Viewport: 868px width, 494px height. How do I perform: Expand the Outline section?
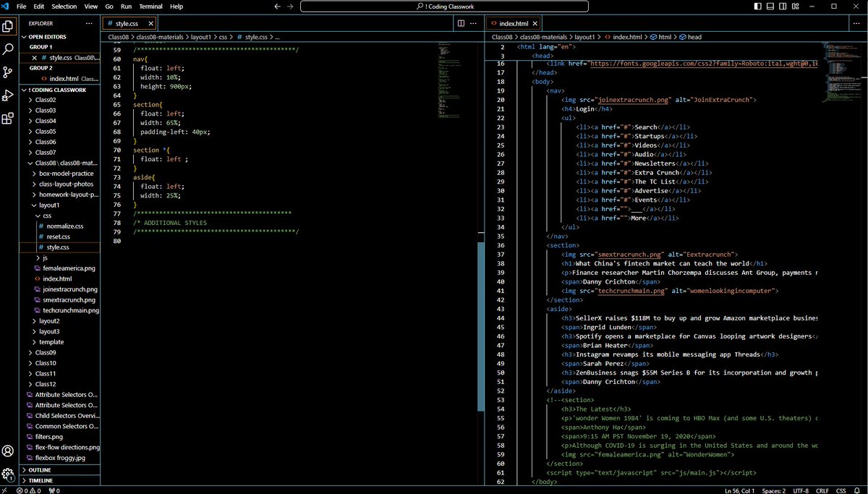click(x=58, y=470)
